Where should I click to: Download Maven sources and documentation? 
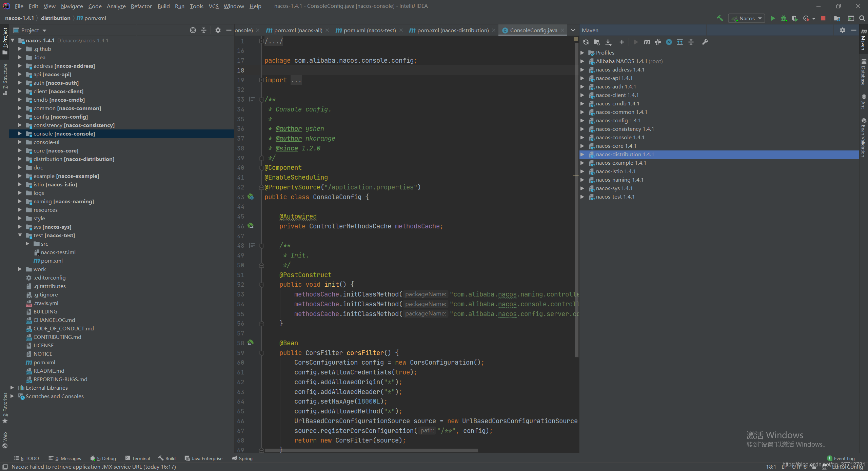(608, 42)
